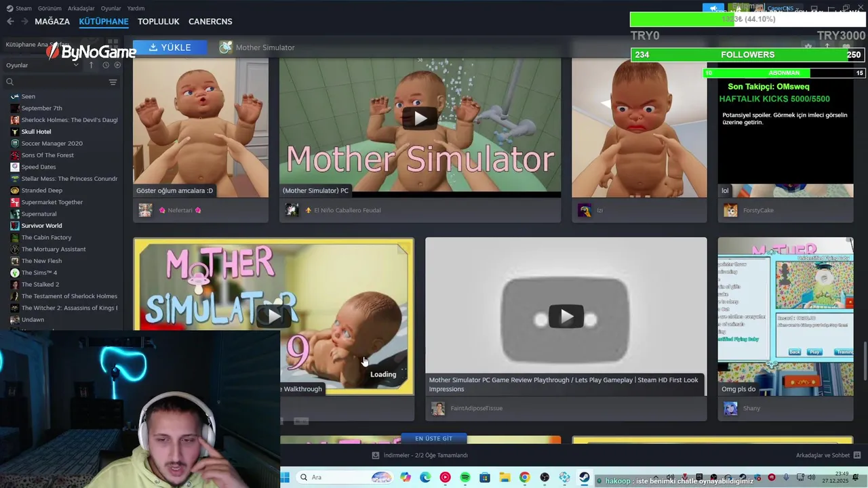
Task: Click the blue YÜKLE install button
Action: tap(170, 47)
